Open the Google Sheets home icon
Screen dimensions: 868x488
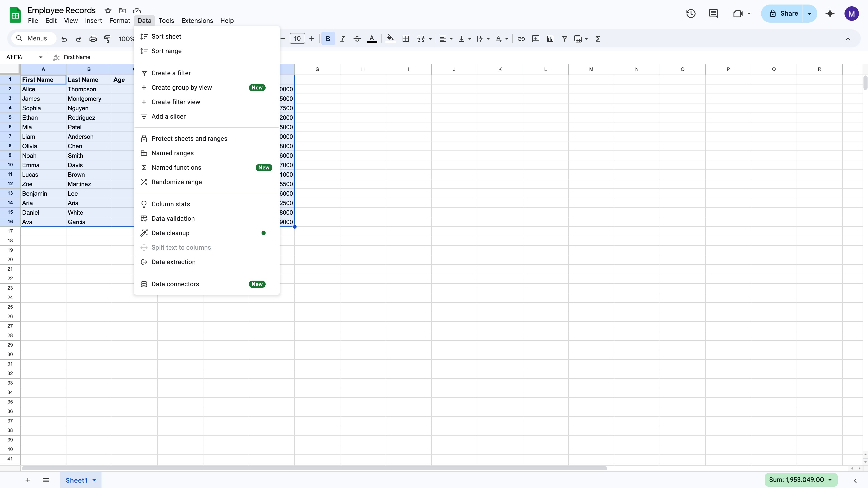[15, 15]
